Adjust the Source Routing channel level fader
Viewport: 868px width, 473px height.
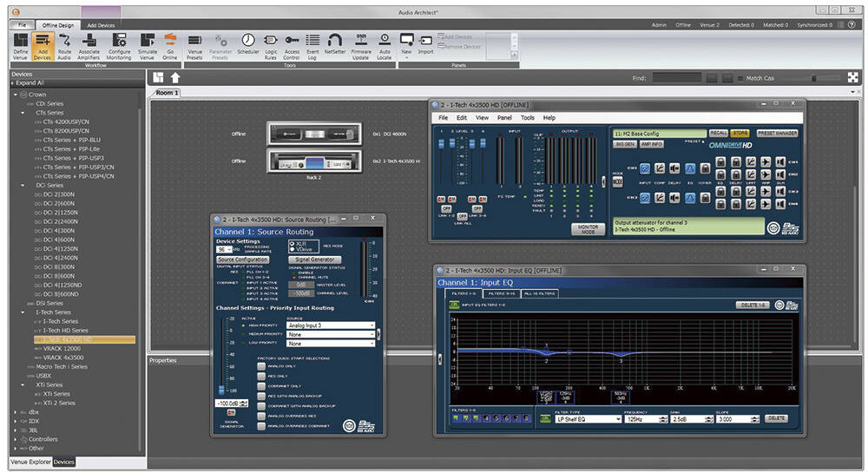tap(221, 390)
